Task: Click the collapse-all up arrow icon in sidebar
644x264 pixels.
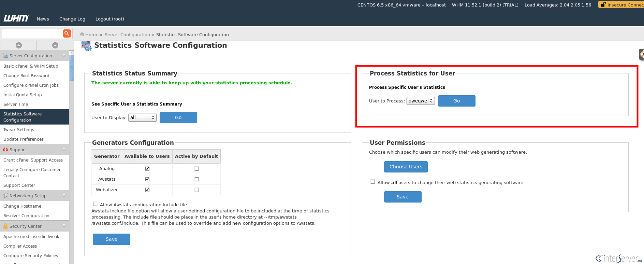Action: 19,45
